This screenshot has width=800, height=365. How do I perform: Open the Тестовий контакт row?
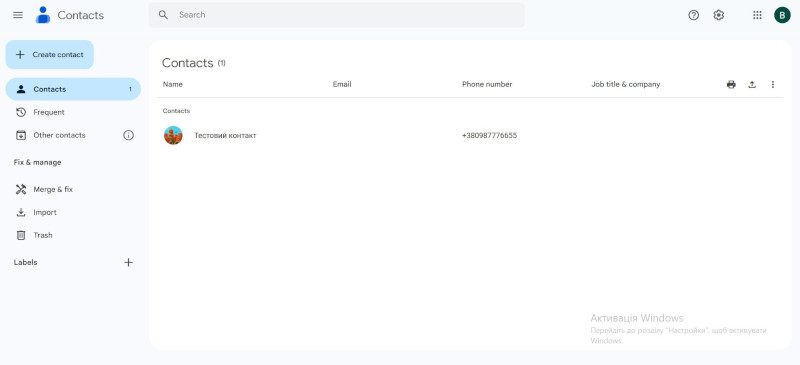(x=470, y=135)
